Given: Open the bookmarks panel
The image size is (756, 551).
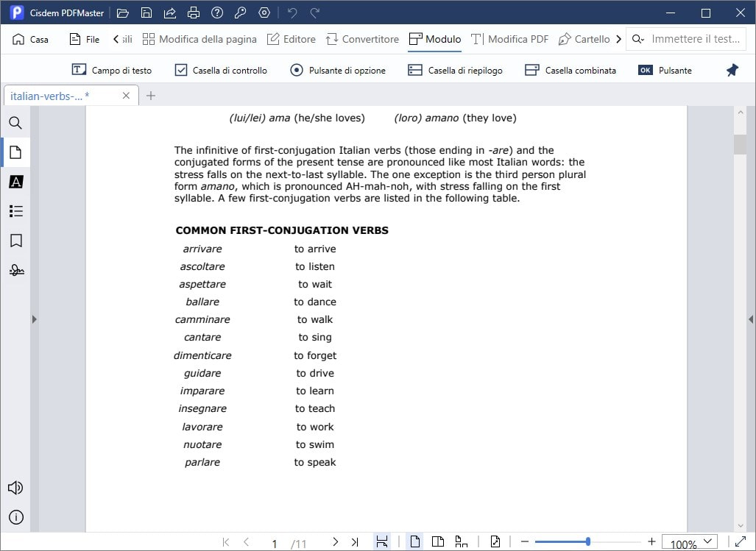Looking at the screenshot, I should pyautogui.click(x=15, y=241).
